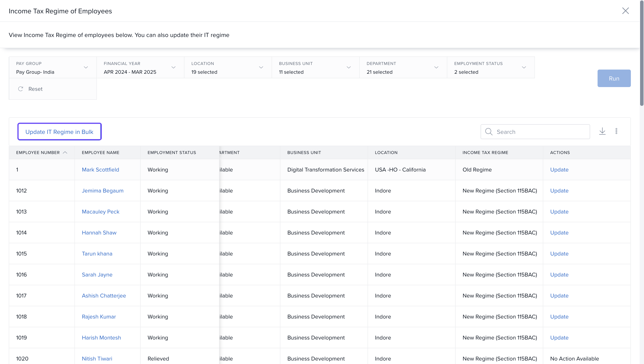Click the Run button
This screenshot has width=644, height=364.
[x=614, y=78]
